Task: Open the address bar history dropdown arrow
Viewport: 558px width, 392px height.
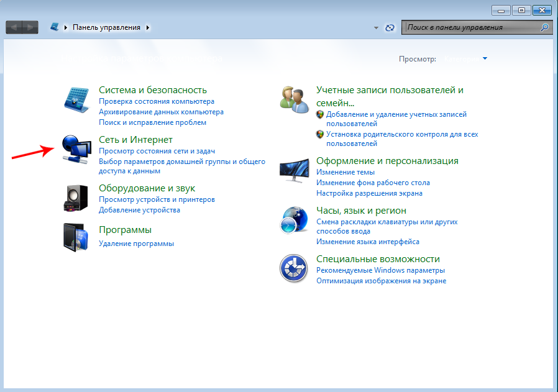Action: tap(376, 28)
